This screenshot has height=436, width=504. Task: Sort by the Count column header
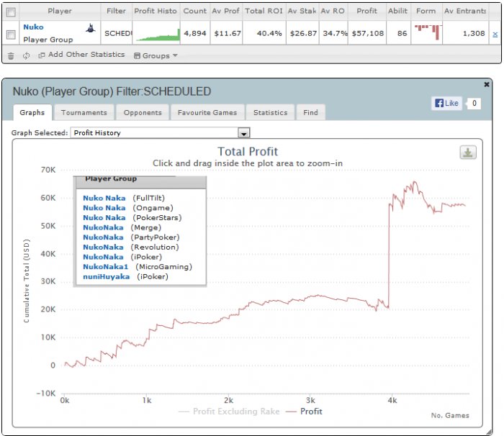click(195, 11)
